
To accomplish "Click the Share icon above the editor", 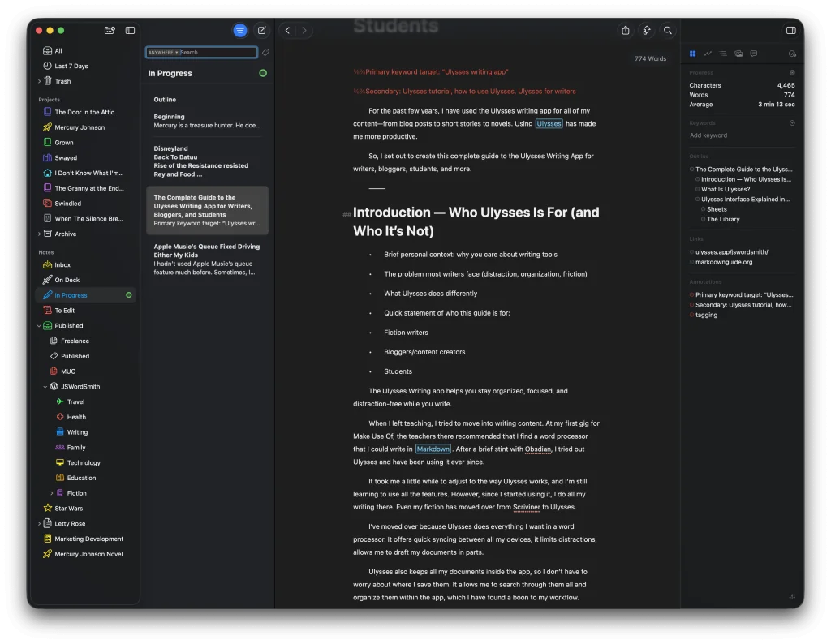I will [625, 30].
